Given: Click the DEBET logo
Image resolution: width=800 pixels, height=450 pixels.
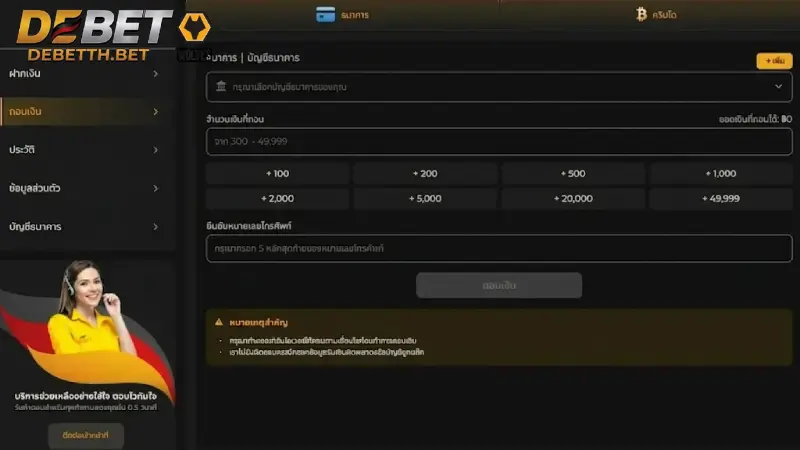Looking at the screenshot, I should (93, 34).
